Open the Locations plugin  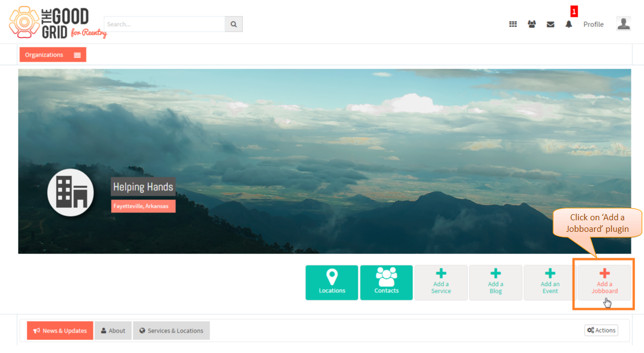point(332,283)
